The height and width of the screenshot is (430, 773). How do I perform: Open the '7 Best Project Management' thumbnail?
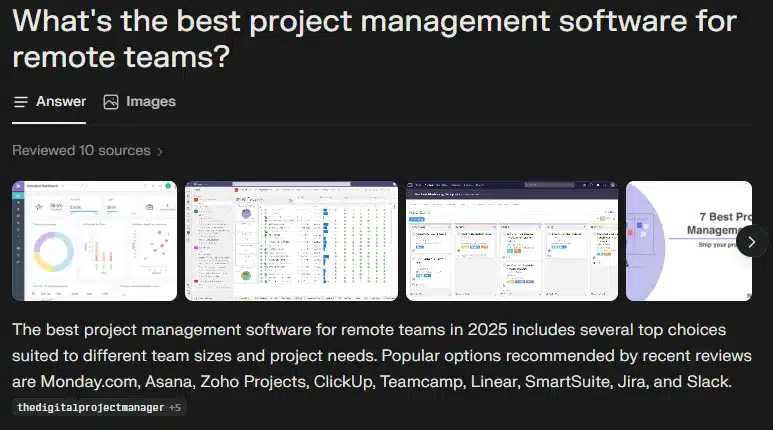(x=688, y=241)
